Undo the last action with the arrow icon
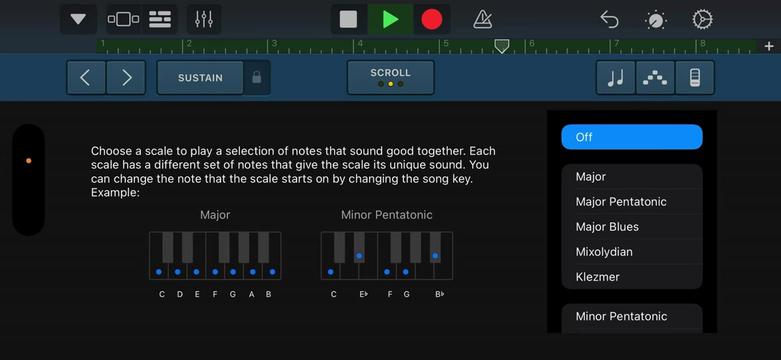781x360 pixels. [x=609, y=20]
